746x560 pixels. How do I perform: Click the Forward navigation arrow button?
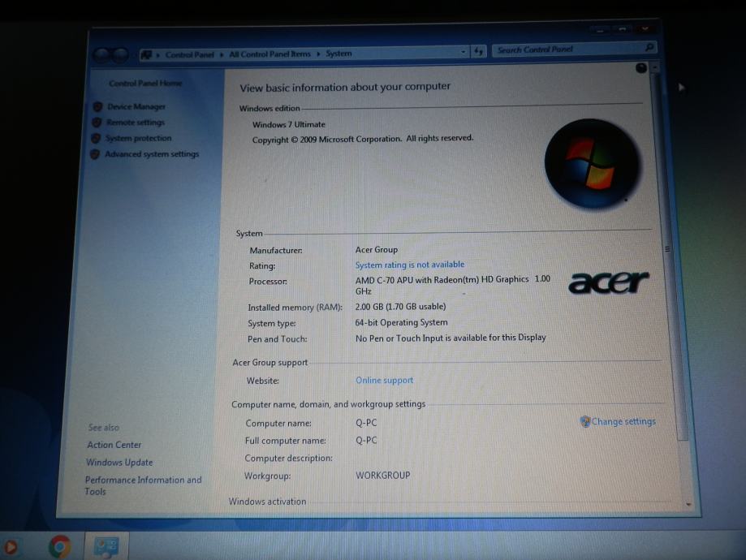(x=120, y=56)
